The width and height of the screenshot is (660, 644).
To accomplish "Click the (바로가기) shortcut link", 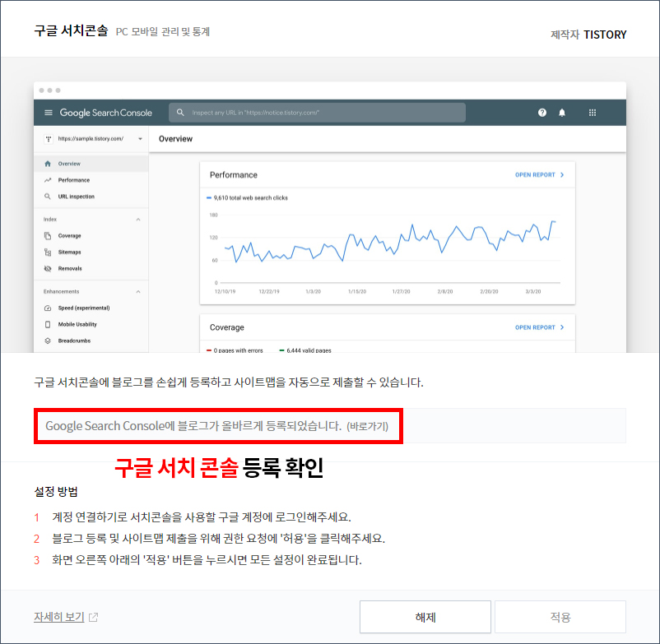I will click(367, 427).
